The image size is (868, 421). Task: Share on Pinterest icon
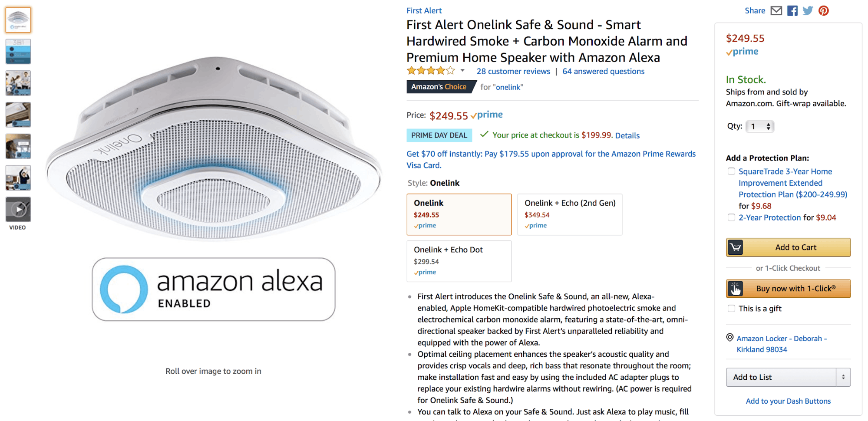(x=824, y=11)
